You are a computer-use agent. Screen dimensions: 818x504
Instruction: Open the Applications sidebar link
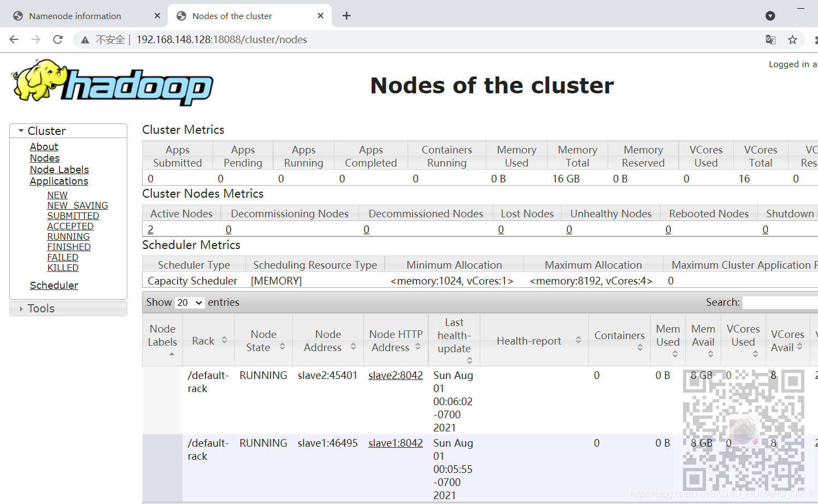(x=59, y=181)
